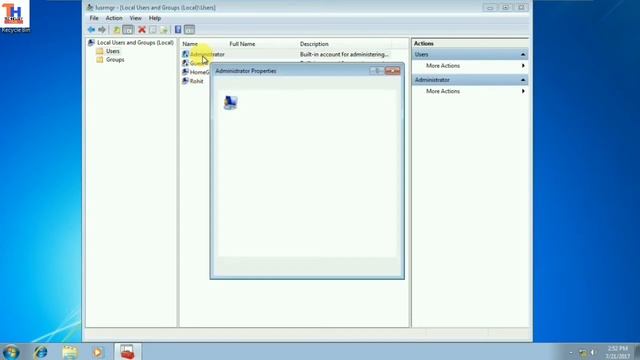Click the blue Help toolbar icon
The width and height of the screenshot is (640, 360).
pyautogui.click(x=178, y=30)
